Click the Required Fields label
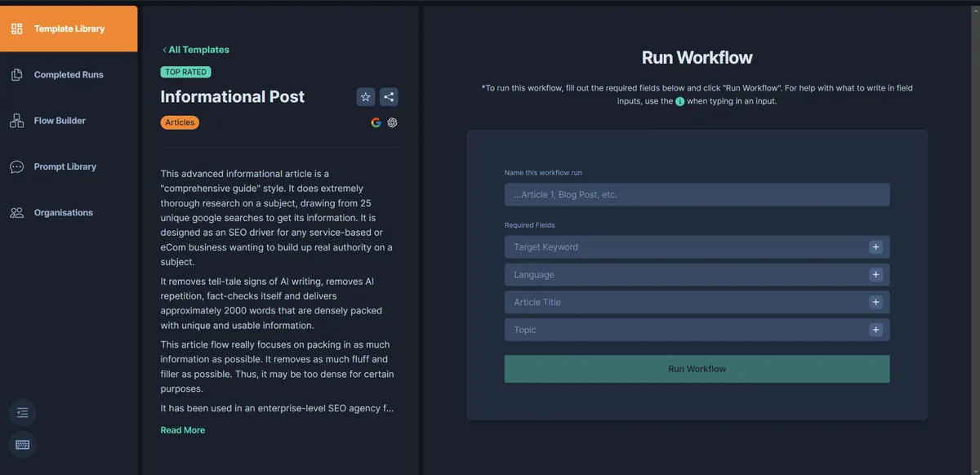The height and width of the screenshot is (475, 980). pyautogui.click(x=530, y=225)
